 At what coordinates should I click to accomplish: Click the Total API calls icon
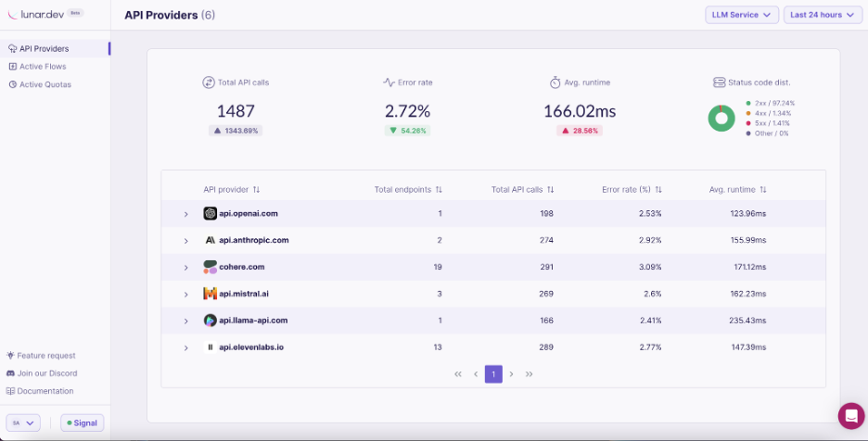[209, 82]
